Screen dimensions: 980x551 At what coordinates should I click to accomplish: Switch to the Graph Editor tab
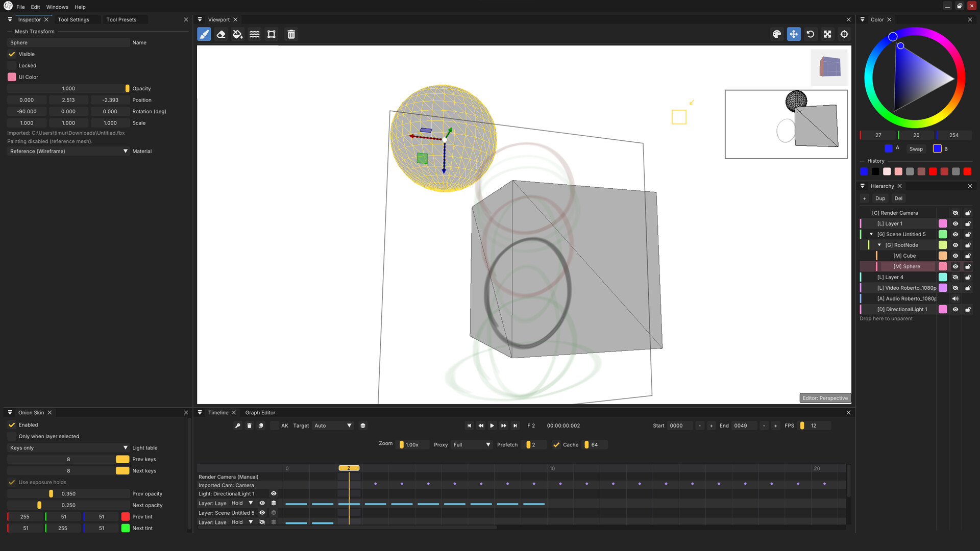click(x=260, y=412)
